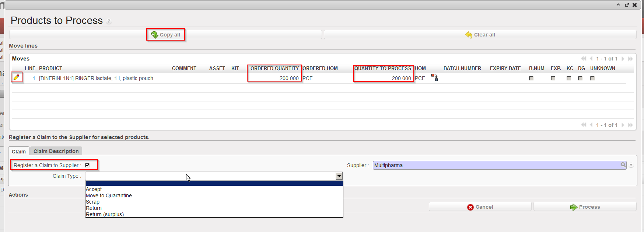Go to next page in top Moves pager
644x232 pixels.
click(623, 59)
